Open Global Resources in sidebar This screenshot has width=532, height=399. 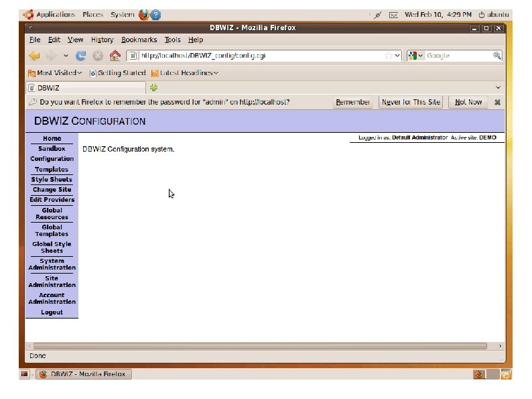(52, 214)
